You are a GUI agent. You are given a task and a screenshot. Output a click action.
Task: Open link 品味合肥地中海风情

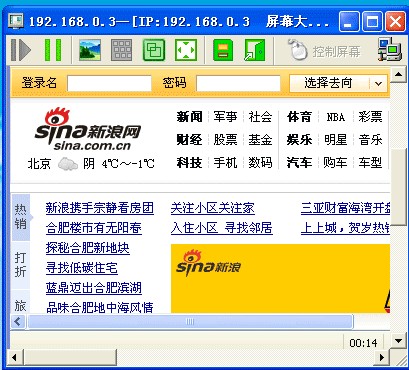[x=100, y=307]
